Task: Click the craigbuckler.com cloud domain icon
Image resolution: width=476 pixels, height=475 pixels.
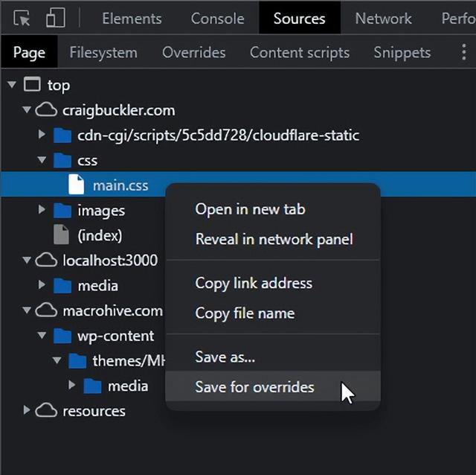Action: click(x=46, y=110)
